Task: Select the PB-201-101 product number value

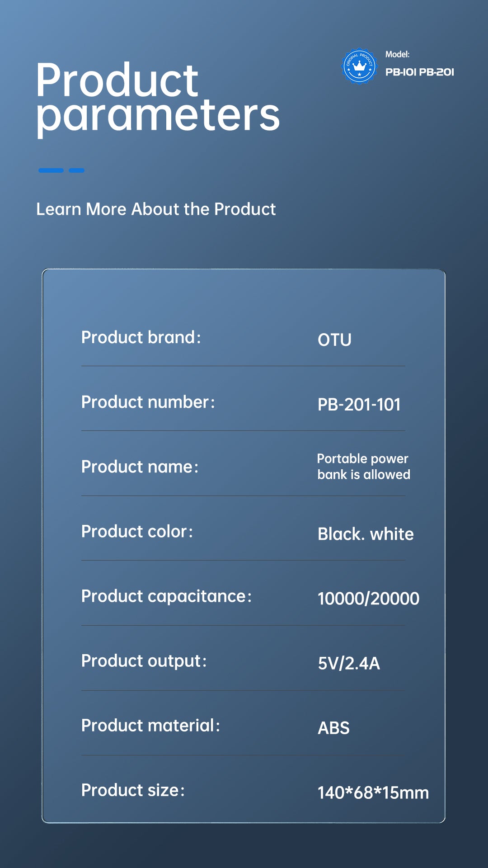Action: coord(359,405)
